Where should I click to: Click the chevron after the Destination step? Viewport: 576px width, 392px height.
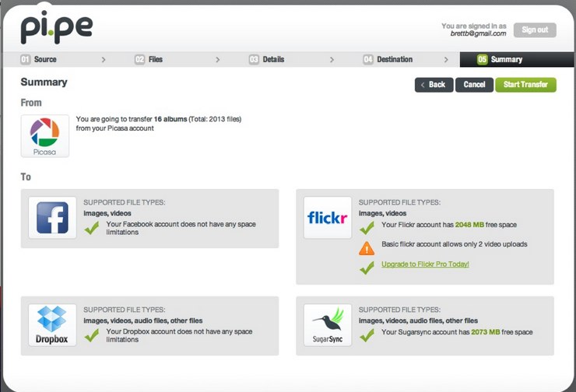[446, 59]
